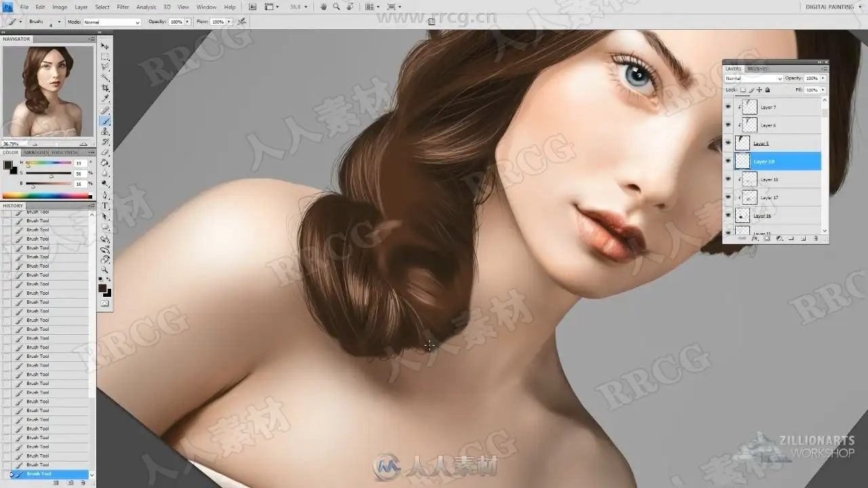The height and width of the screenshot is (488, 868).
Task: Hide Layer 18 visibility eye
Action: click(x=728, y=180)
